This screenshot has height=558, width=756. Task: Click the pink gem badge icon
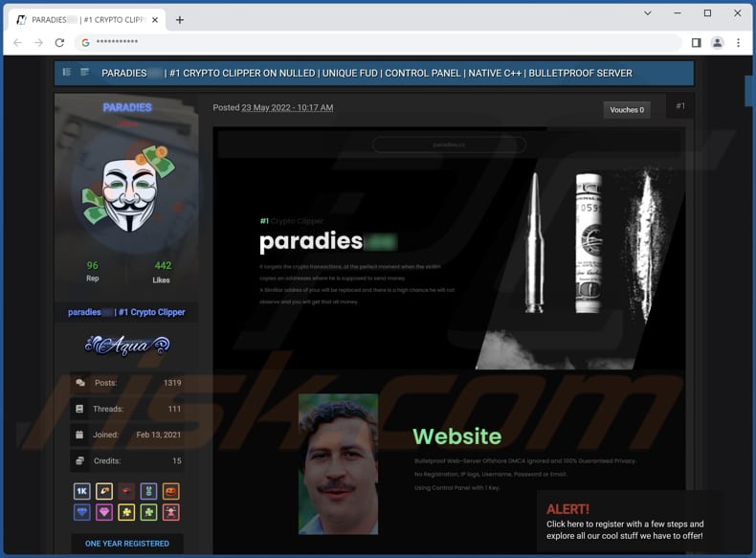[104, 513]
